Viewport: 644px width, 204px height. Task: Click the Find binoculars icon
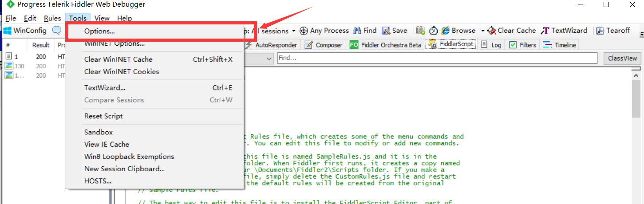click(x=357, y=31)
